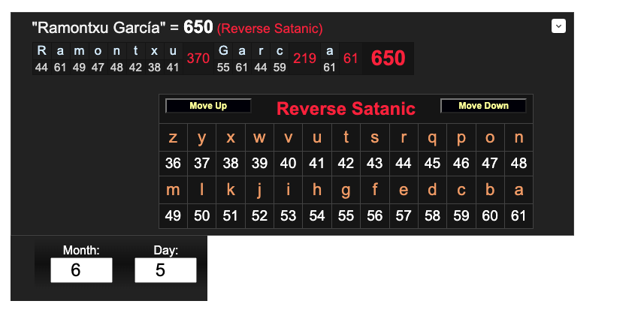Click the phrase "Ramontxu García" heading
Image resolution: width=644 pixels, height=322 pixels.
pos(98,29)
